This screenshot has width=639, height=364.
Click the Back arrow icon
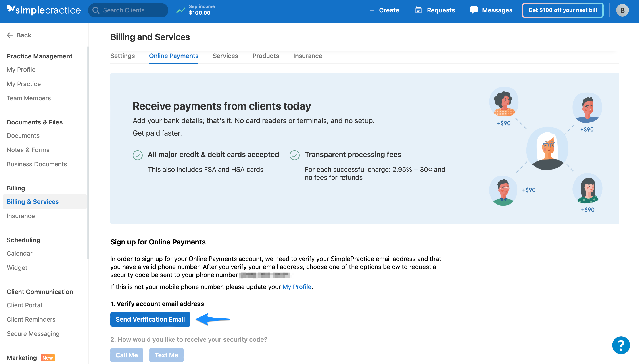point(10,35)
